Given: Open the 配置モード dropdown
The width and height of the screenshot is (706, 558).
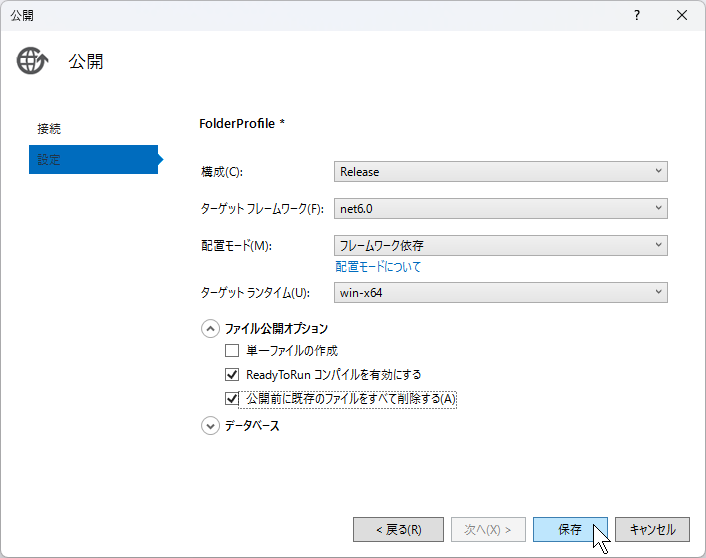Looking at the screenshot, I should [x=501, y=245].
